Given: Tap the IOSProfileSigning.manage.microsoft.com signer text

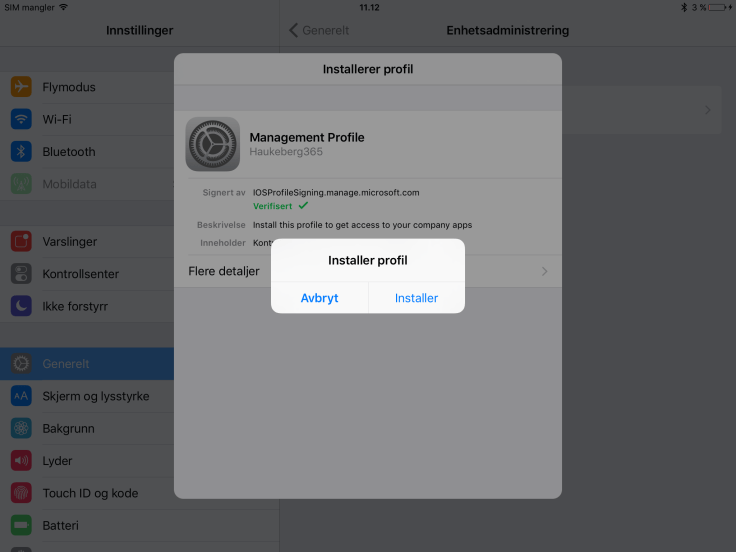Looking at the screenshot, I should 336,192.
